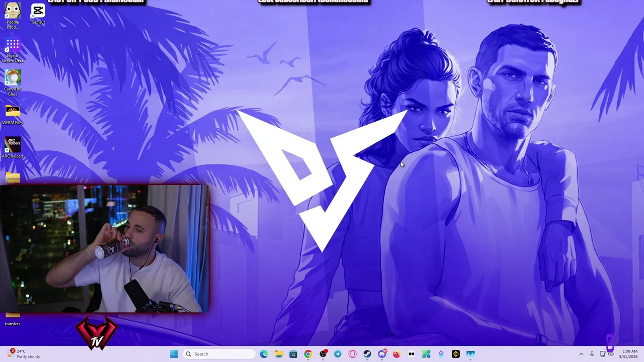The height and width of the screenshot is (362, 644).
Task: Open Discord with notification badge
Action: [x=382, y=354]
